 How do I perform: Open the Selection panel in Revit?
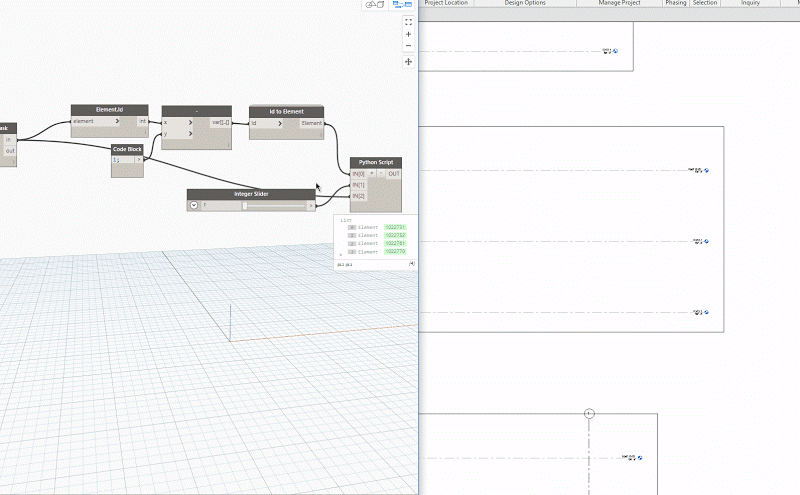(x=705, y=3)
